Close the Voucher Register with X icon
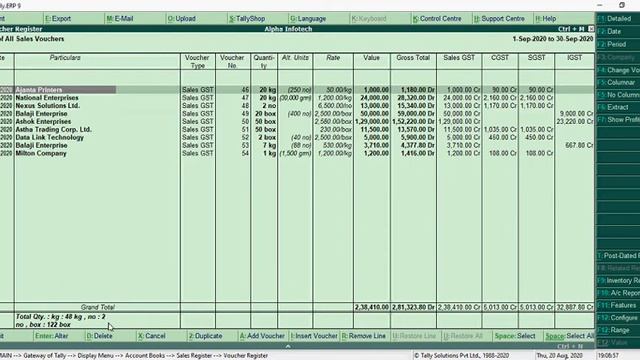 [x=591, y=29]
